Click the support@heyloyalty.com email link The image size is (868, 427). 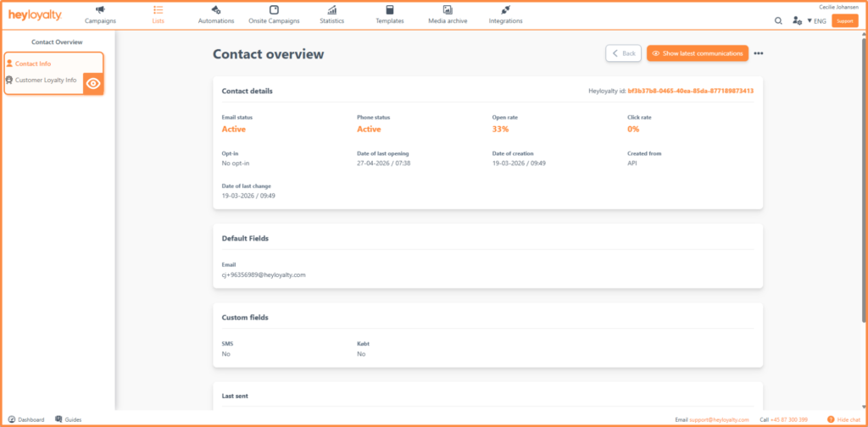point(719,420)
